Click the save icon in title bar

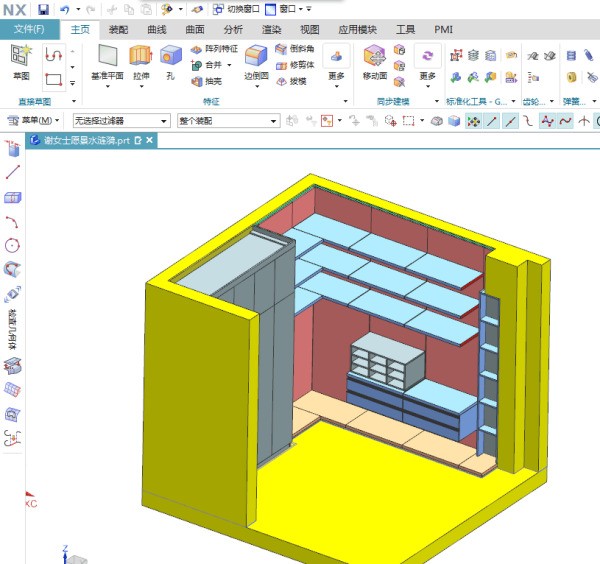pyautogui.click(x=43, y=9)
